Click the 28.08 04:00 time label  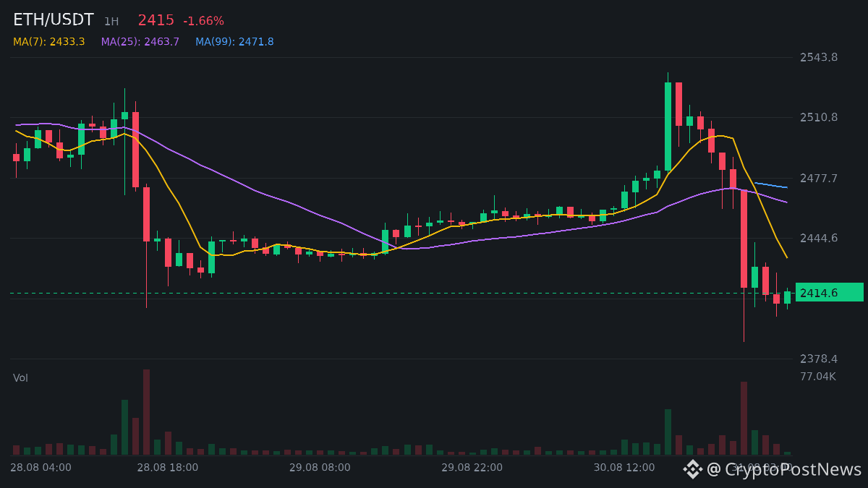point(41,467)
